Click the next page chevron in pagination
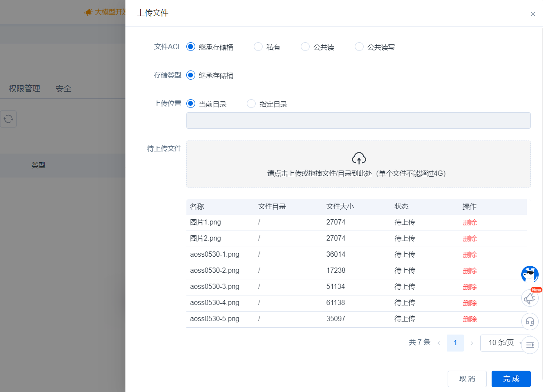The height and width of the screenshot is (392, 543). click(472, 343)
